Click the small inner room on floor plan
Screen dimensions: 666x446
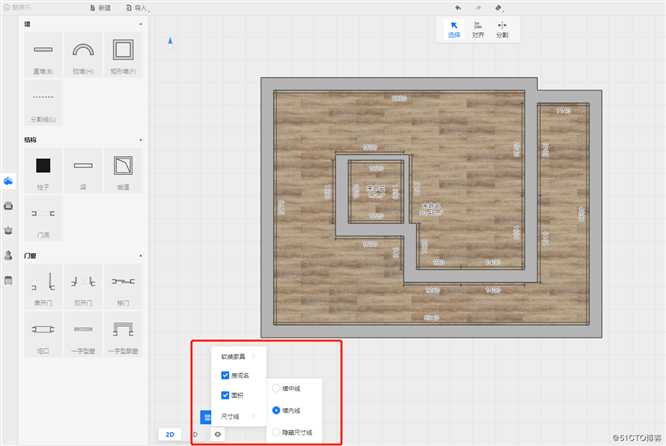(x=376, y=191)
